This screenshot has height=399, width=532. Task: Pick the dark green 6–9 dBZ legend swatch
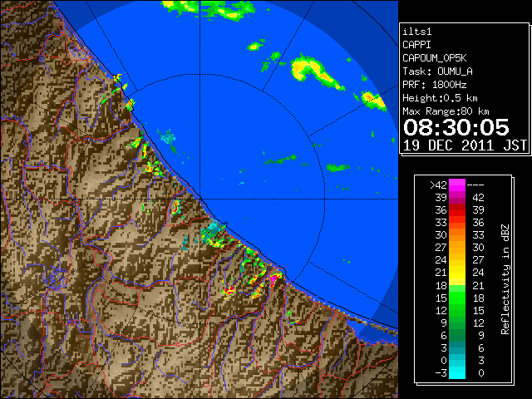[x=457, y=336]
